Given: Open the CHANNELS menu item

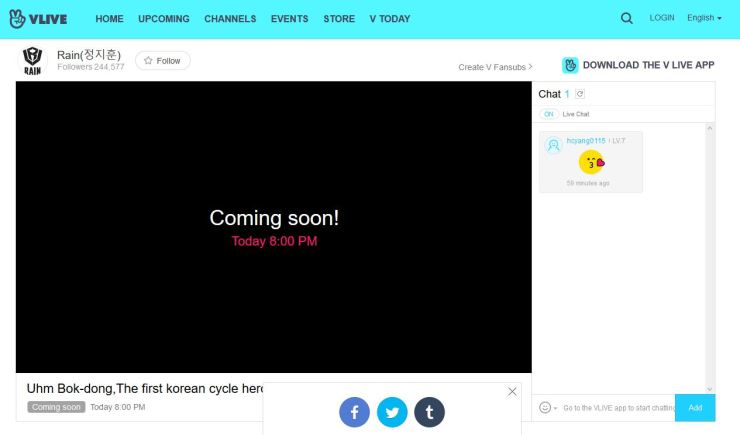Looking at the screenshot, I should 230,19.
